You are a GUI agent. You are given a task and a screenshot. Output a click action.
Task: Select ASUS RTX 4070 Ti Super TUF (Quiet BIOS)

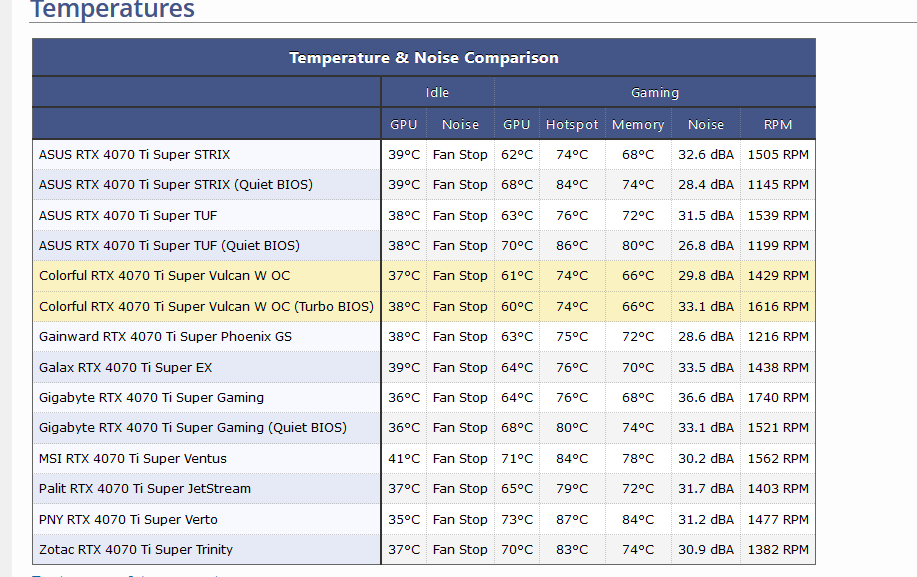[169, 246]
